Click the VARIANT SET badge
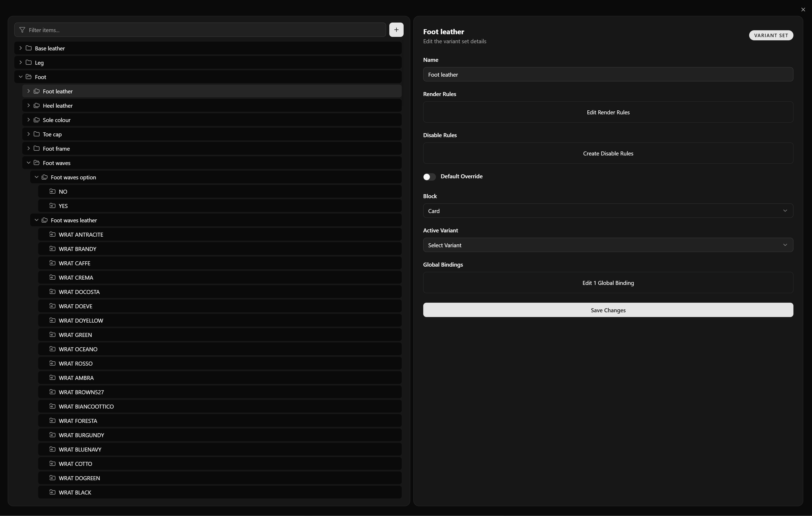Image resolution: width=812 pixels, height=516 pixels. pos(771,35)
